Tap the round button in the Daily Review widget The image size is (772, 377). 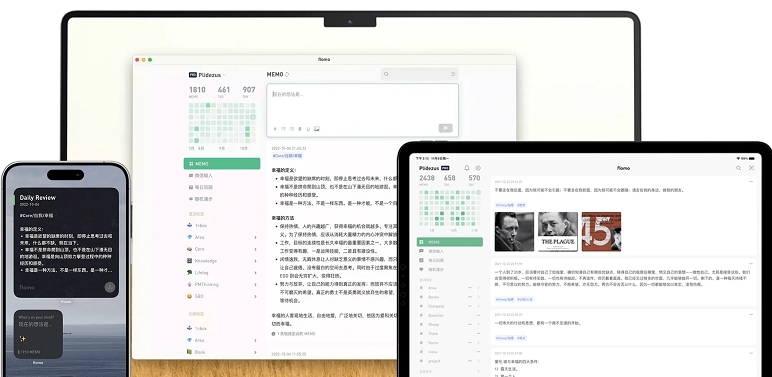tap(109, 287)
